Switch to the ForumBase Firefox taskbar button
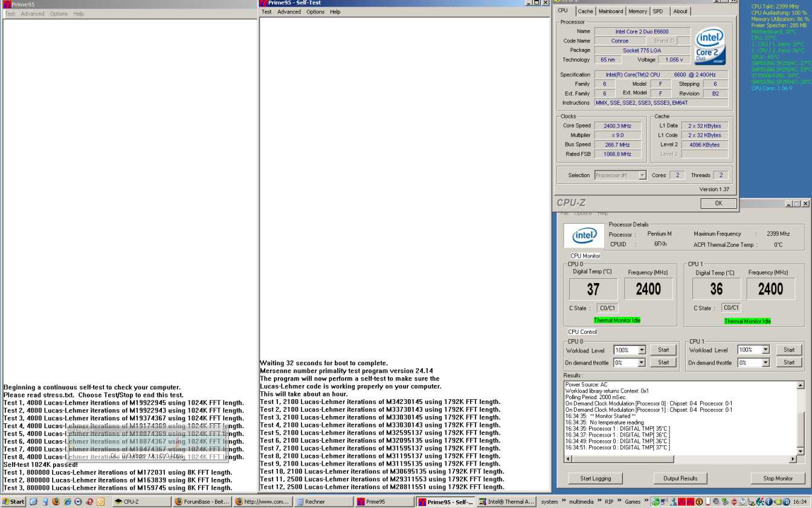812x508 pixels. tap(202, 501)
